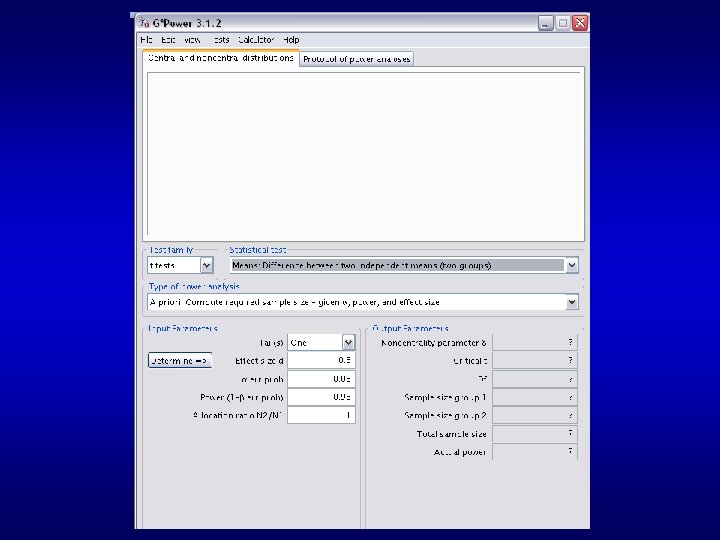Click the Df output field

pyautogui.click(x=534, y=379)
